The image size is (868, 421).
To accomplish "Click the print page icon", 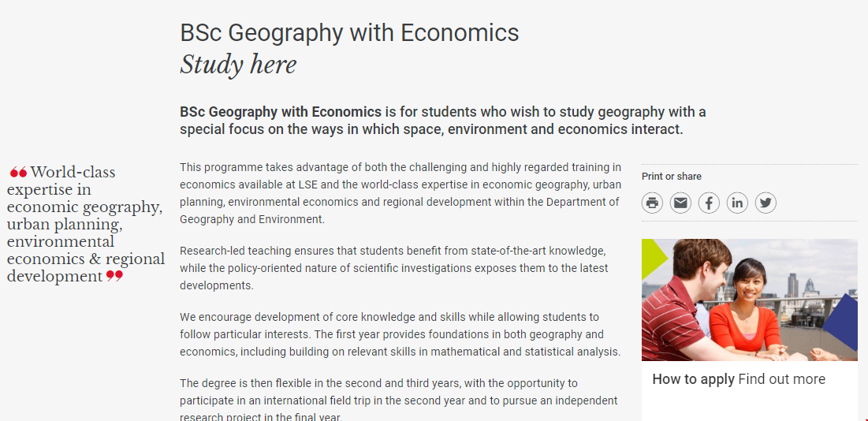I will point(652,203).
